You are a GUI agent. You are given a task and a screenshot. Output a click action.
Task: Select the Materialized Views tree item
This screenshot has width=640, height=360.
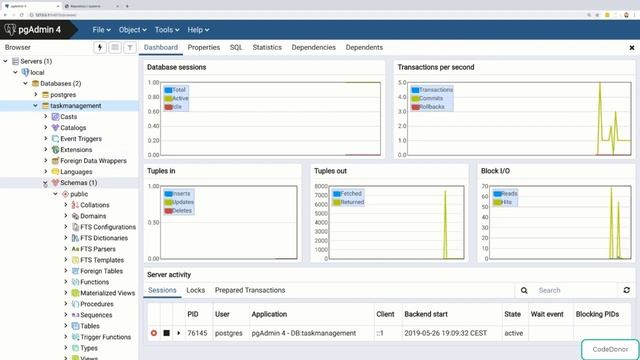coord(107,293)
